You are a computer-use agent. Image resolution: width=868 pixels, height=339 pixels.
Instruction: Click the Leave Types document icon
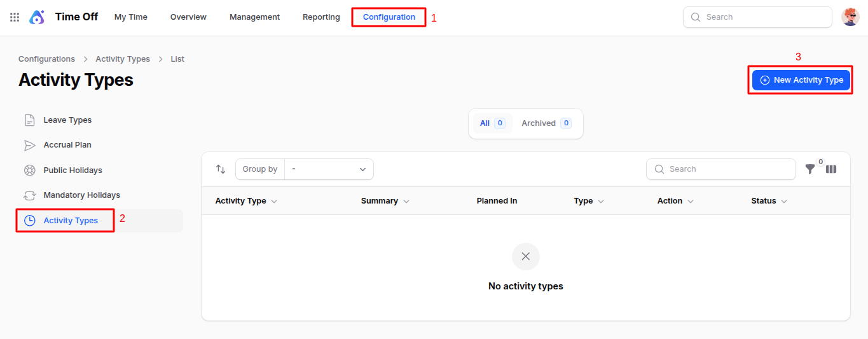click(x=29, y=120)
